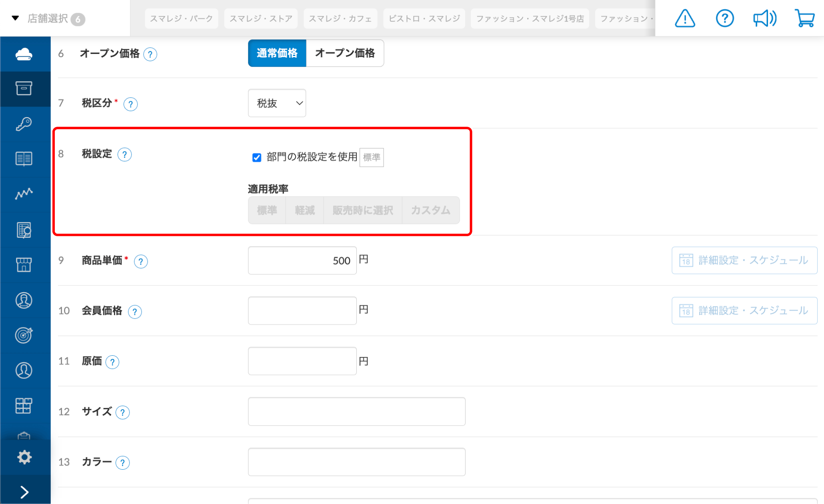The image size is (824, 504).
Task: Select 軽減 in 適用税率
Action: (304, 210)
